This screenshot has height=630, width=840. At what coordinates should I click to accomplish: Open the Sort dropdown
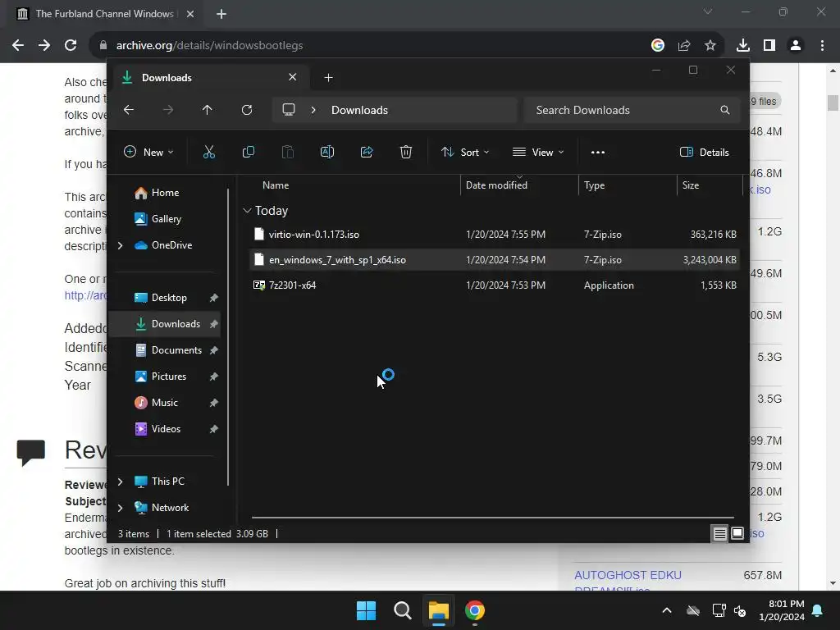pos(465,152)
